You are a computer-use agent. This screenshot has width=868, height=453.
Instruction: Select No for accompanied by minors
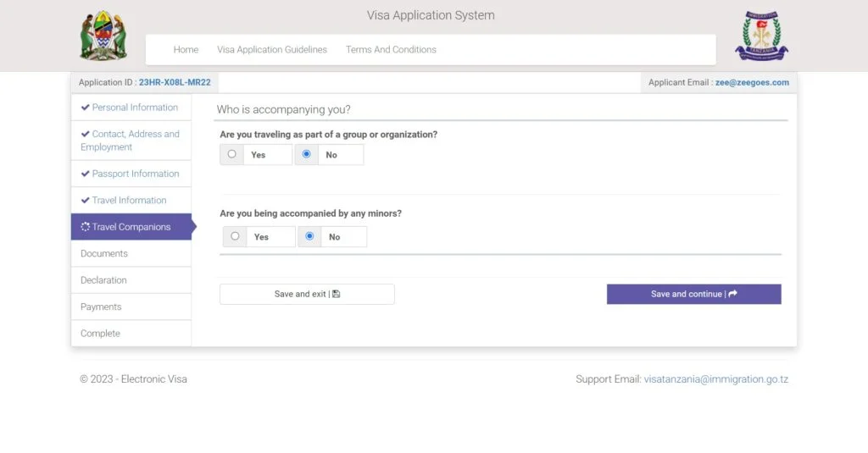pyautogui.click(x=310, y=236)
